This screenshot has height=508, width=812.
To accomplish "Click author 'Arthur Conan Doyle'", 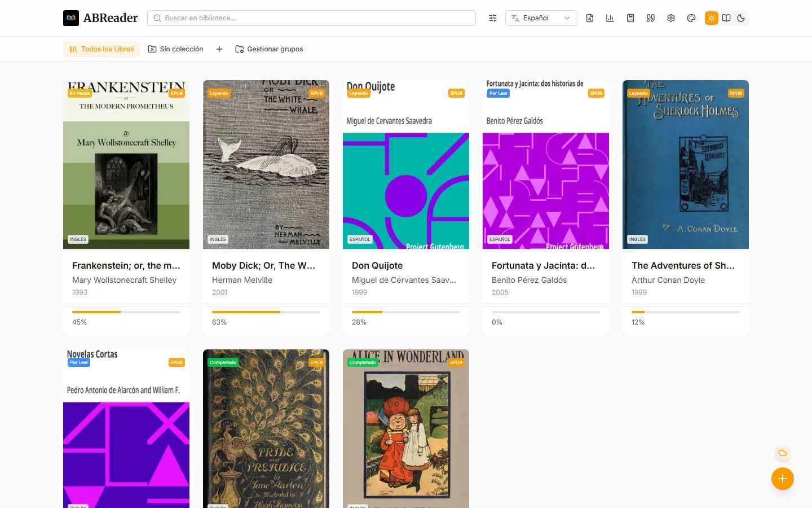I will [668, 280].
